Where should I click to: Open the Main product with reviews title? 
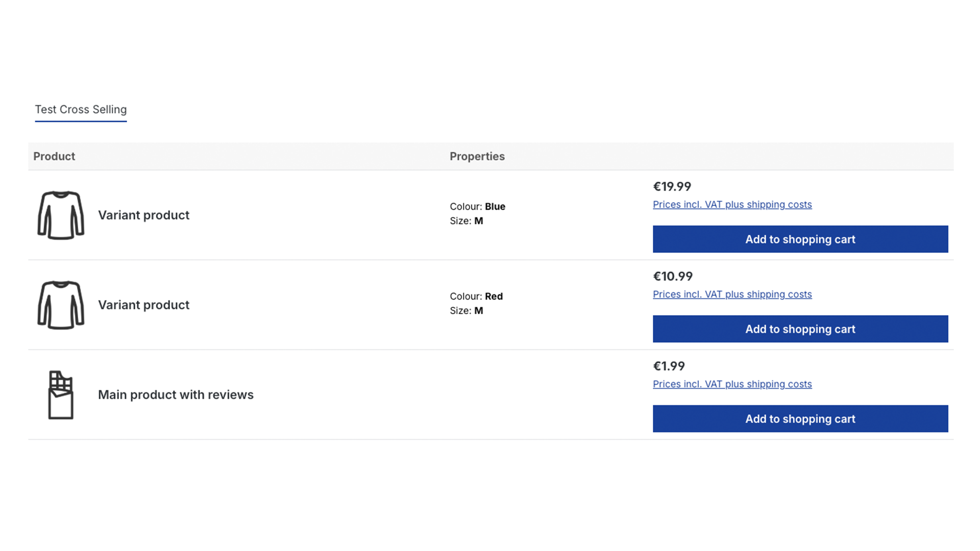coord(176,395)
